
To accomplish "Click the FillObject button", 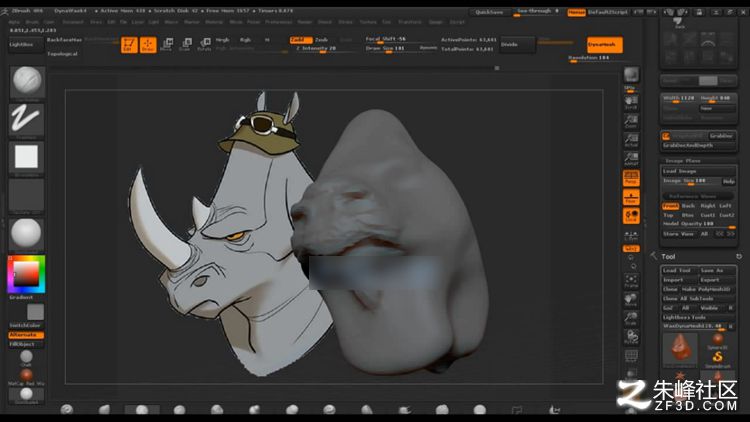I will 26,344.
